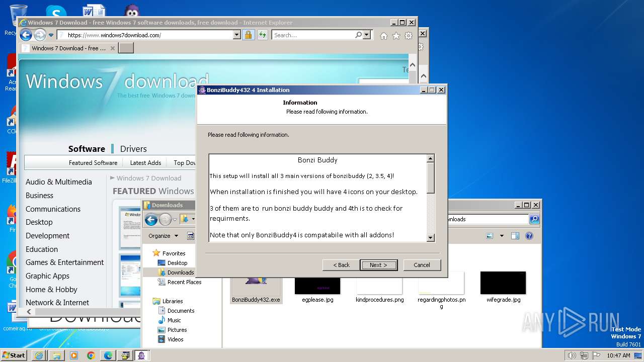Click Next in BonziBuddy installer
The width and height of the screenshot is (644, 362).
(378, 265)
